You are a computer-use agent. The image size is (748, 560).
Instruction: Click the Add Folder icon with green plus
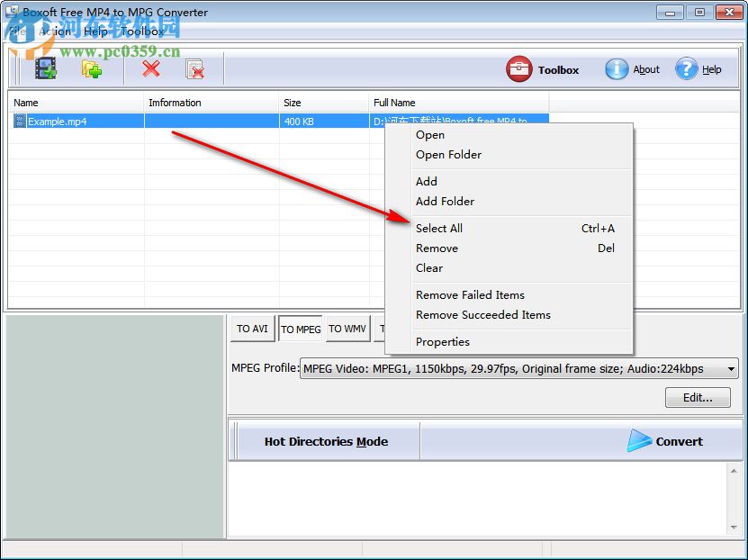click(91, 68)
